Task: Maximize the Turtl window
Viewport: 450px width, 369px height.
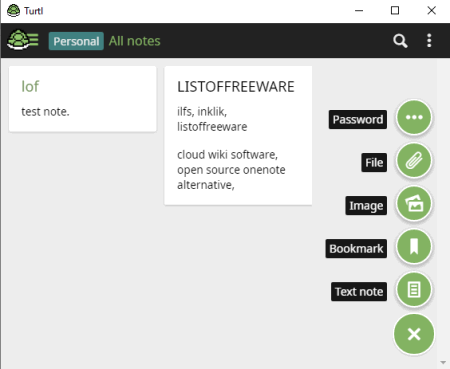Action: click(395, 11)
